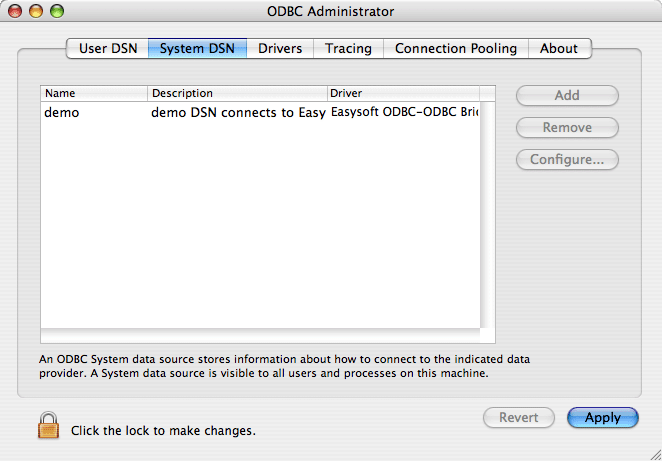Show the About tab
This screenshot has width=662, height=461.
pyautogui.click(x=560, y=49)
